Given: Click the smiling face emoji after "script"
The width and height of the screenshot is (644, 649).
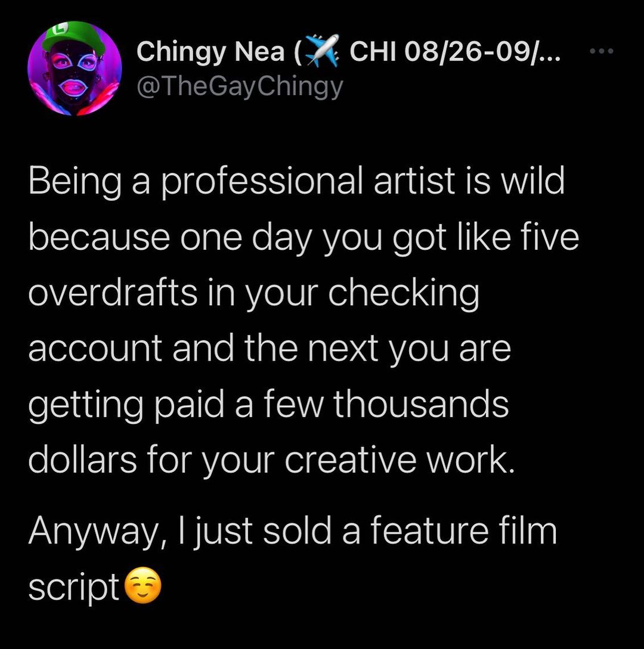Looking at the screenshot, I should (x=143, y=588).
